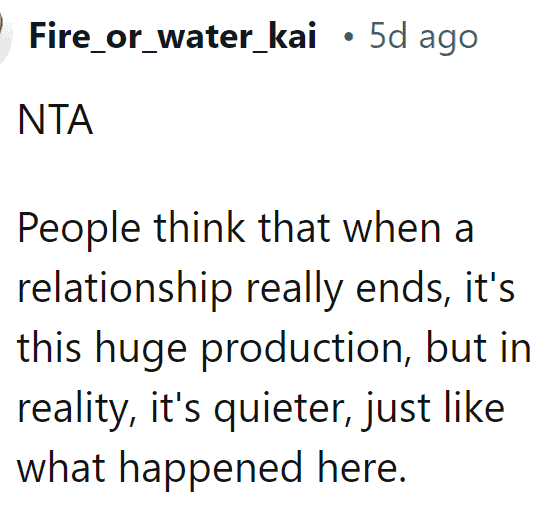Click the word "what" starting the last line
The width and height of the screenshot is (544, 529).
[x=61, y=467]
